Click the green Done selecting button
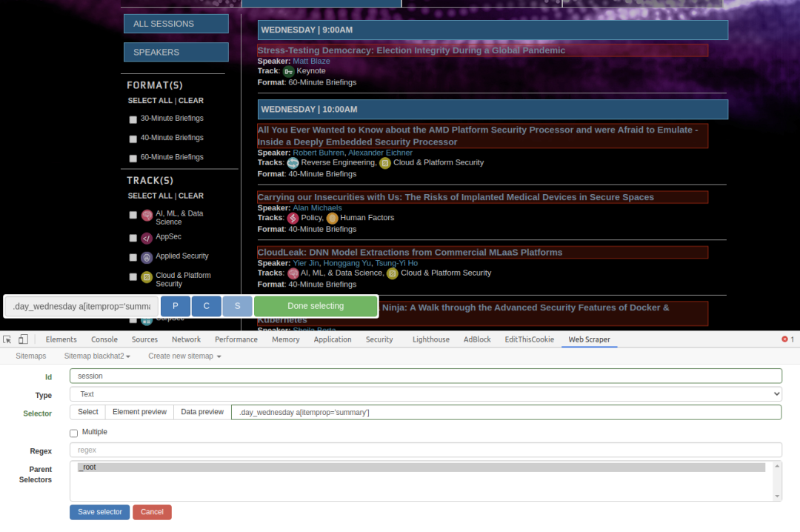The image size is (800, 532). [316, 306]
